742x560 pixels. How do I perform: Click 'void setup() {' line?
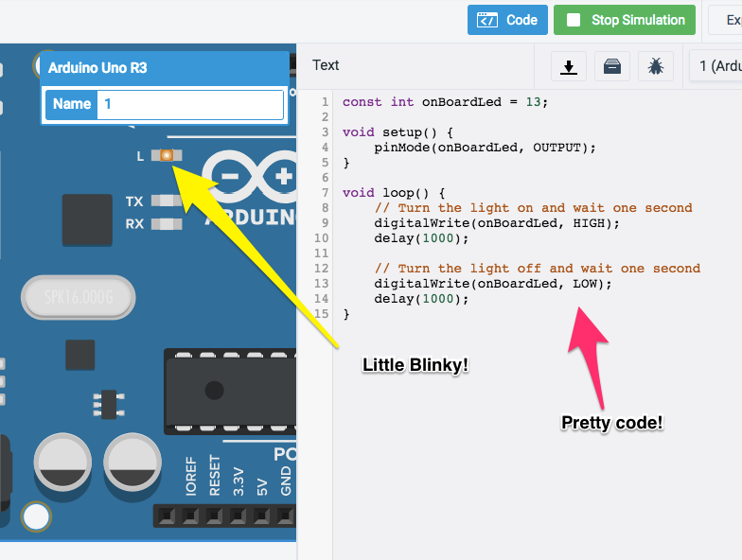point(397,132)
